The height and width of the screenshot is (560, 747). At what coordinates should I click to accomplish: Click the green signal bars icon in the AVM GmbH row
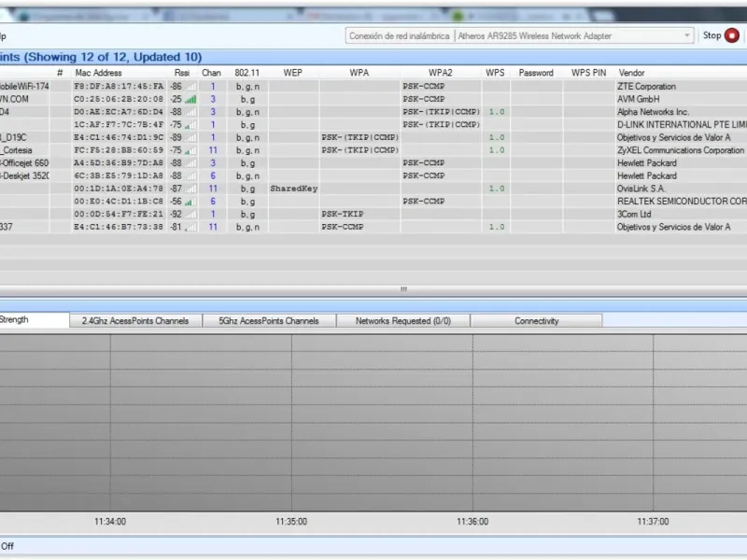point(190,100)
